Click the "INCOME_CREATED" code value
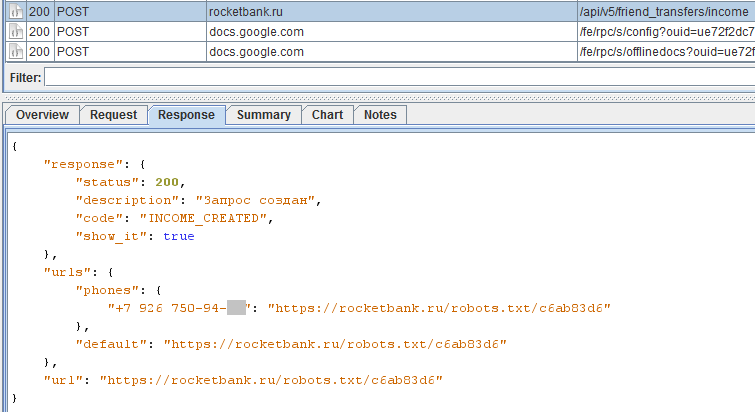Image resolution: width=755 pixels, height=412 pixels. tap(203, 219)
